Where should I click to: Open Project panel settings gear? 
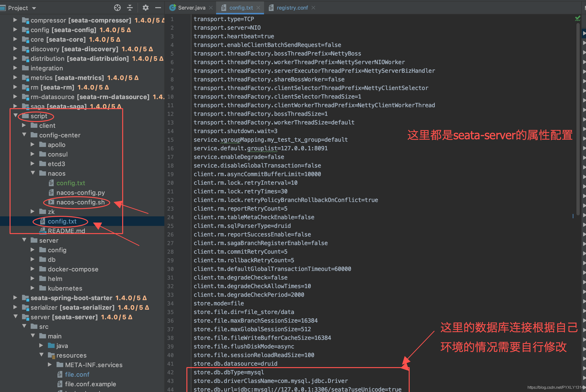coord(146,8)
